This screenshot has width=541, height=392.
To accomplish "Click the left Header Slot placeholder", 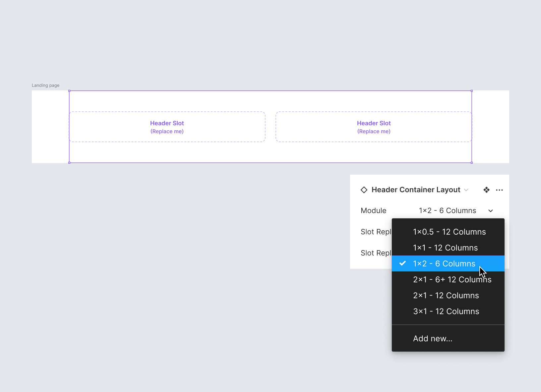I will pyautogui.click(x=167, y=127).
